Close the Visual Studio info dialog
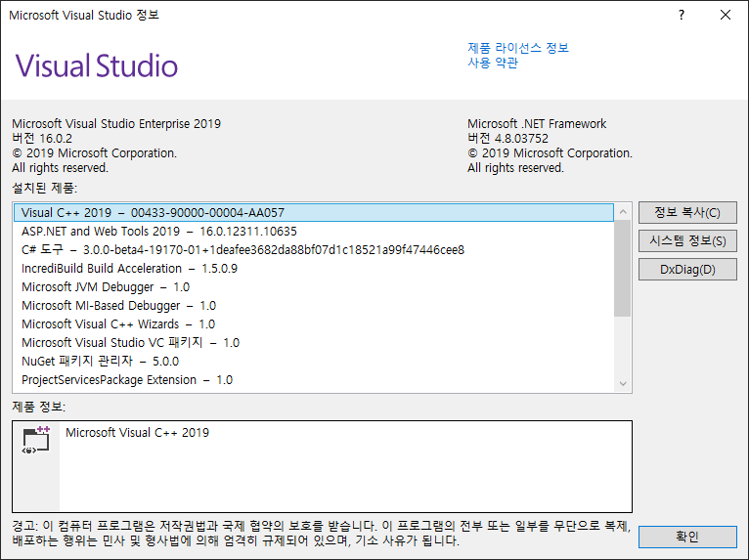The height and width of the screenshot is (560, 749). [726, 15]
